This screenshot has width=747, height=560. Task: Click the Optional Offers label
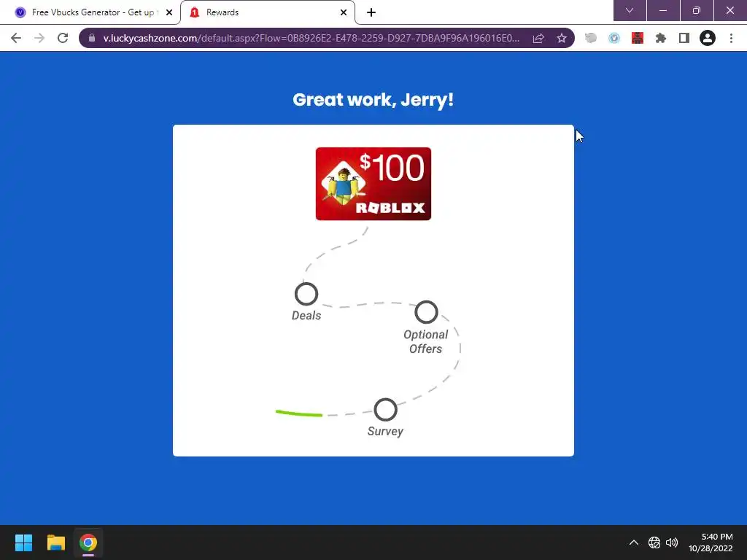[426, 341]
